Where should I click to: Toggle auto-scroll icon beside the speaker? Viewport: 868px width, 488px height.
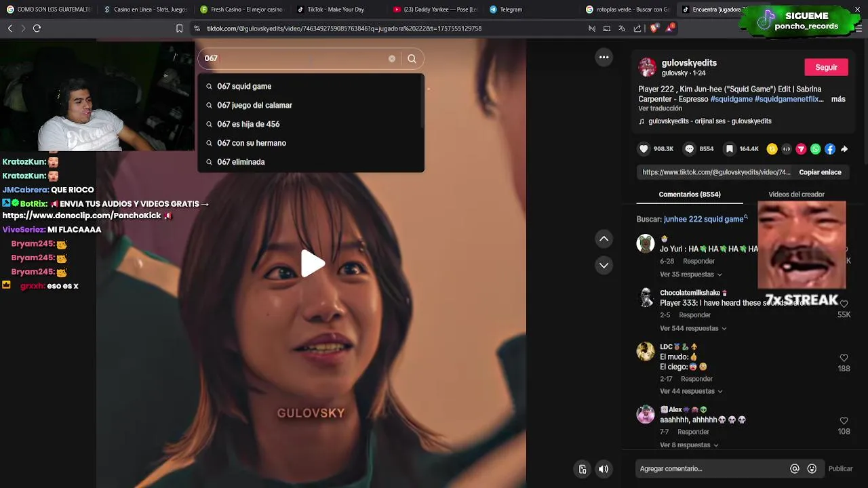tap(582, 469)
